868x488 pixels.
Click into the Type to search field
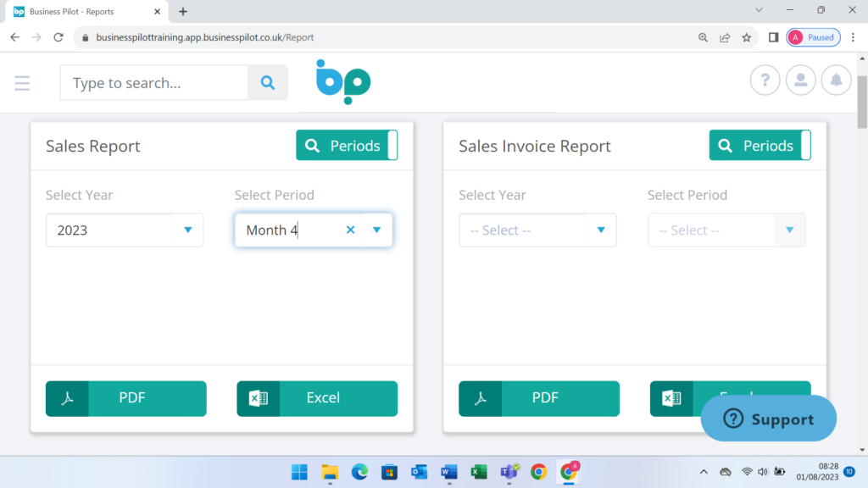click(154, 82)
